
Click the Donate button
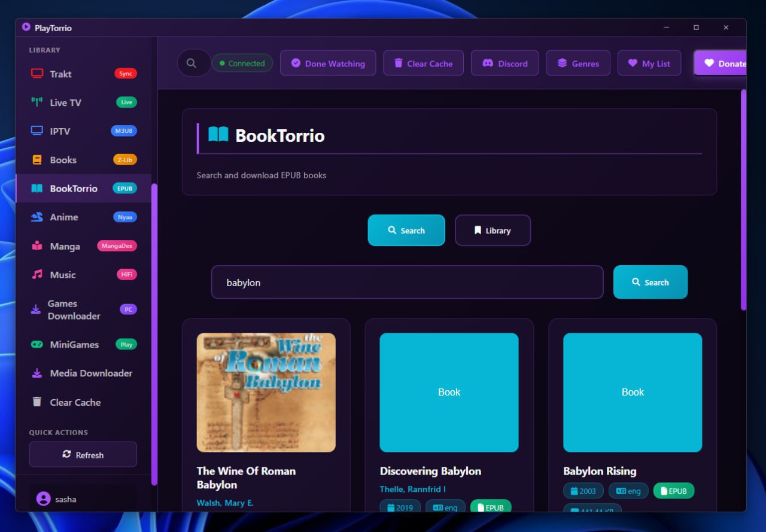tap(720, 63)
